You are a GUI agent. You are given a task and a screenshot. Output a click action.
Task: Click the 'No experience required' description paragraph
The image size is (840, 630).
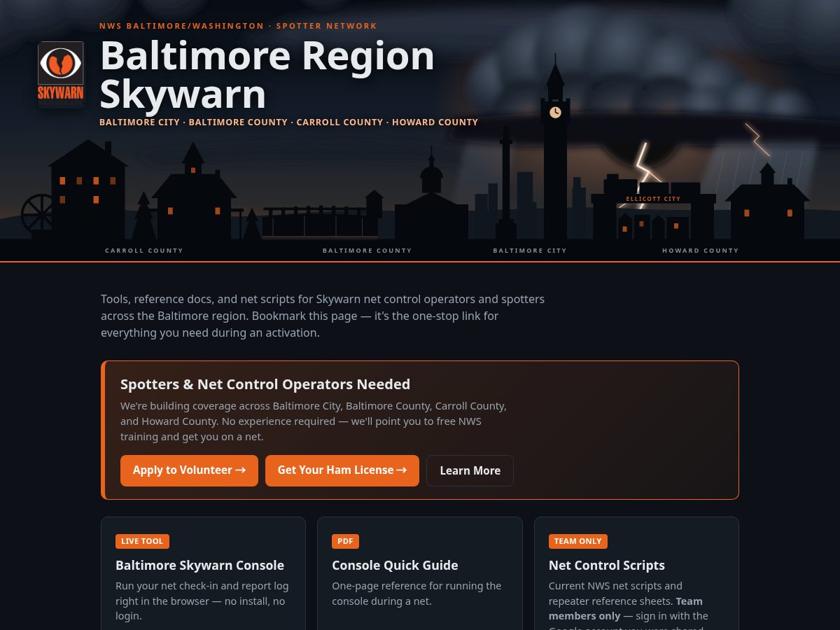314,421
